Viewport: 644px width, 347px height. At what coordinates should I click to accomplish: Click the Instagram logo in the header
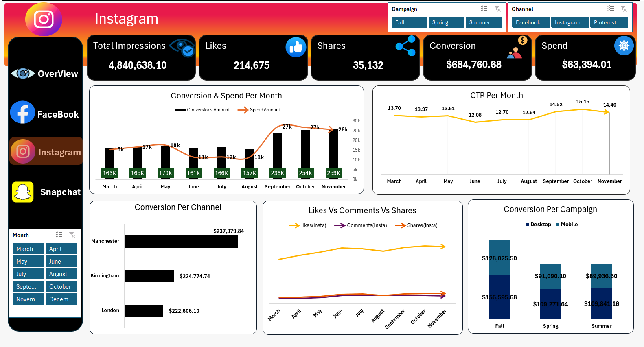tap(44, 19)
